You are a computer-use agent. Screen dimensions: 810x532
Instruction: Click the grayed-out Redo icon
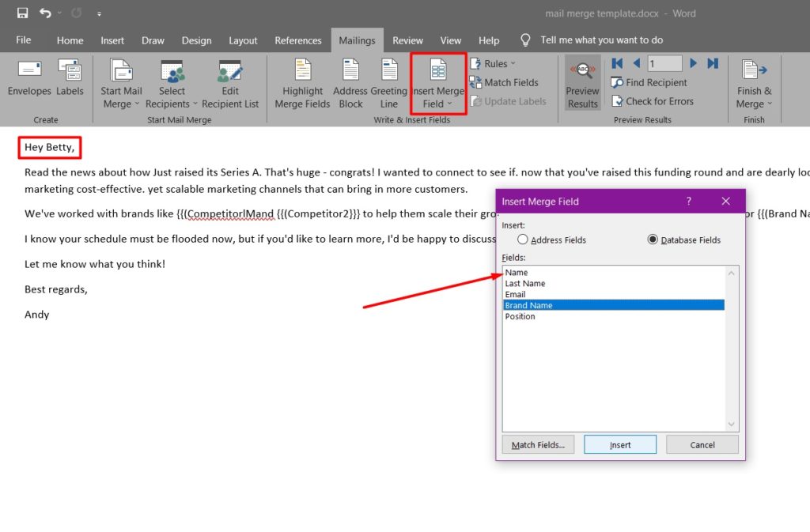77,13
